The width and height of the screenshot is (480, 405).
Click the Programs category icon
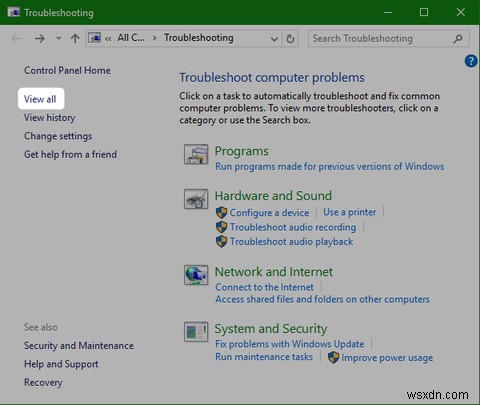tap(196, 154)
